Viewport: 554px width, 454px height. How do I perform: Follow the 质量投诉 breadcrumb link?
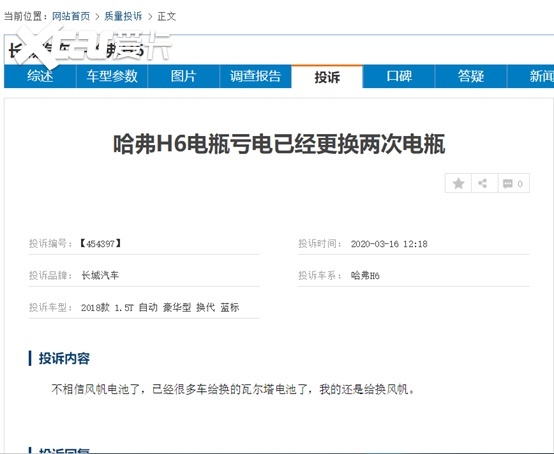click(x=123, y=16)
